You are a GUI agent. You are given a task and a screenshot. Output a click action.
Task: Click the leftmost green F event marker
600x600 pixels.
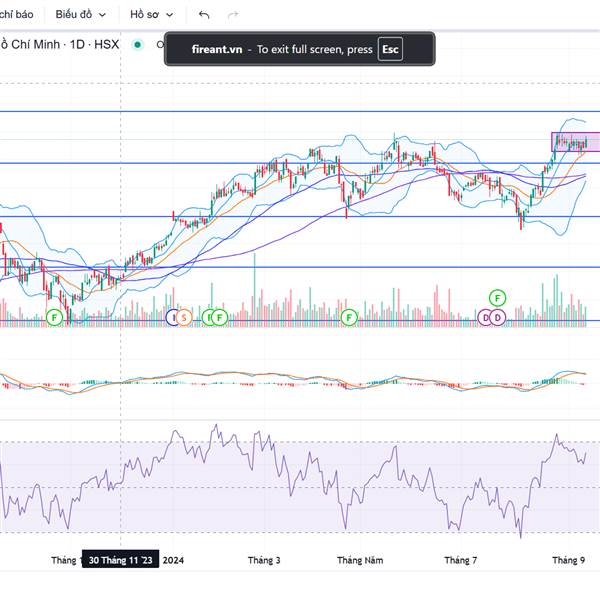click(x=54, y=318)
